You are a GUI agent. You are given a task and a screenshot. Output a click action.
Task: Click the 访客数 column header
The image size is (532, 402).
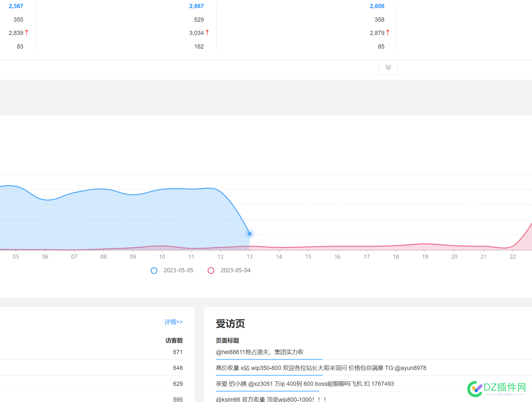pos(174,341)
